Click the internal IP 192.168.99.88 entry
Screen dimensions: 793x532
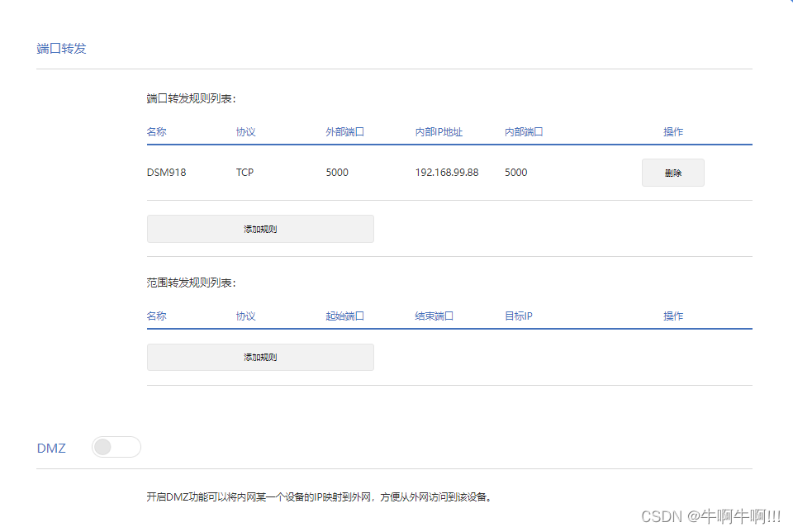pos(447,172)
